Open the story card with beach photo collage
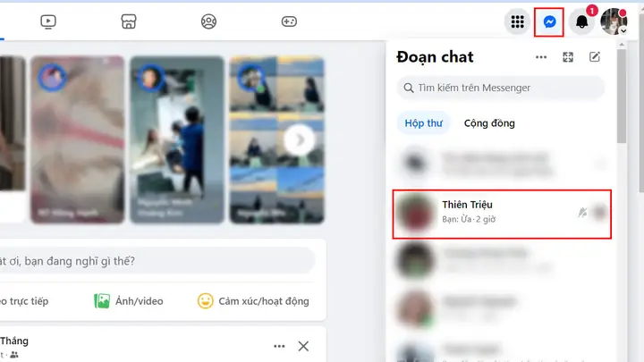 tap(276, 140)
